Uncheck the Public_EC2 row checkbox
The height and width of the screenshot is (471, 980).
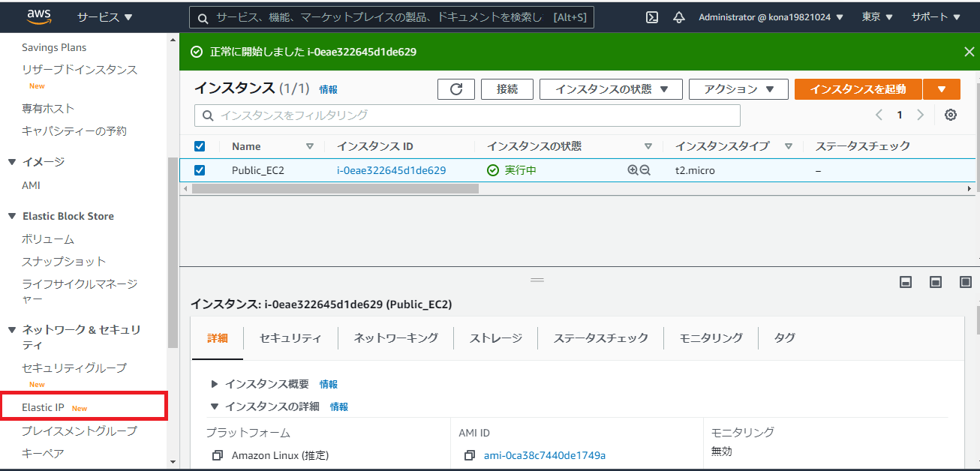pos(200,170)
